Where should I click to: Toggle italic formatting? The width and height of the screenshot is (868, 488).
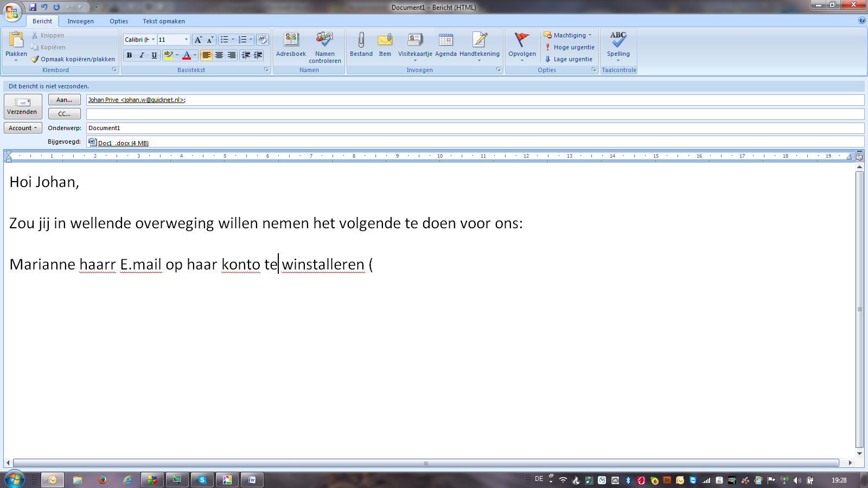click(x=142, y=55)
